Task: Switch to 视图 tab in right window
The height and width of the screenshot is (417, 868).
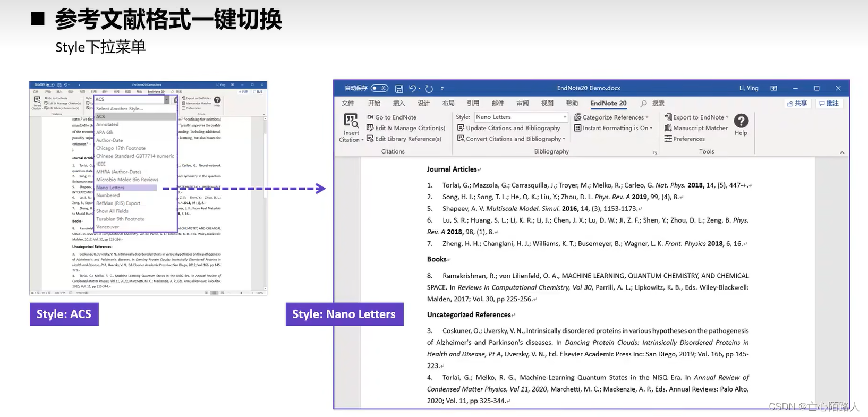Action: (x=547, y=104)
